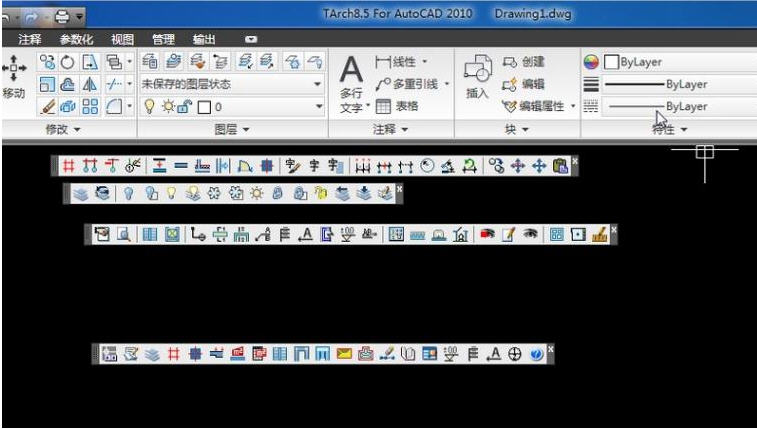Click the broom sweep icon ending third toolbar
The image size is (757, 429).
coord(600,235)
